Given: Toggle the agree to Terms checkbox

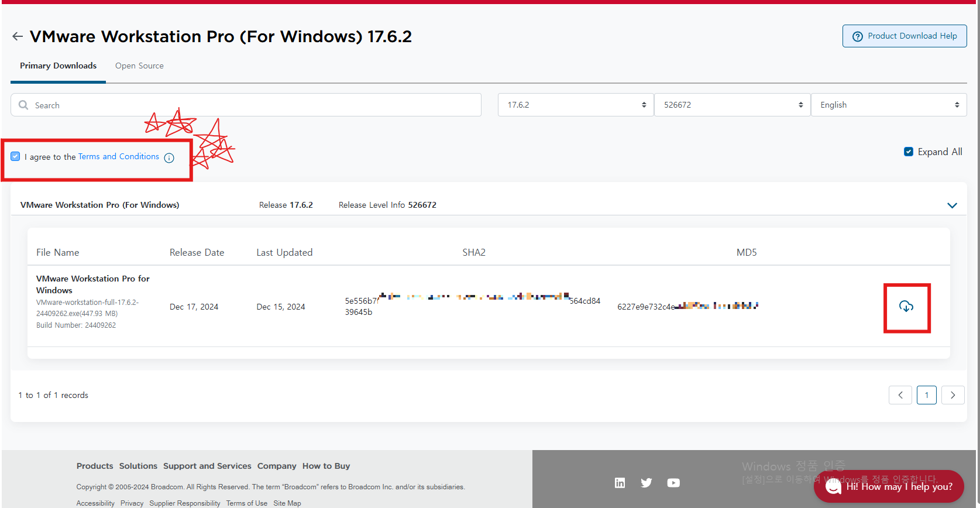Looking at the screenshot, I should [15, 156].
